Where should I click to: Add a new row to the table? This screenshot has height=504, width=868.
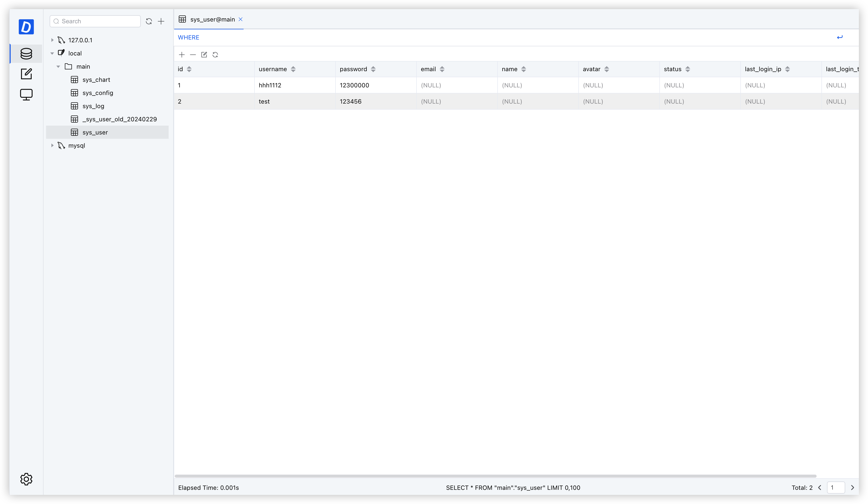tap(182, 55)
